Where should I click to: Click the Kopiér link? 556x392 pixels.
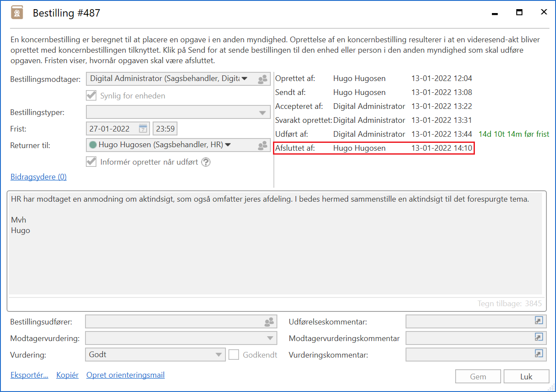[x=68, y=375]
